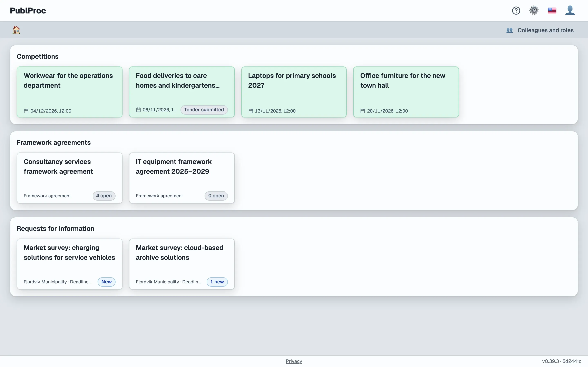Open Workwear for the operations department competition
The width and height of the screenshot is (588, 367).
click(69, 92)
